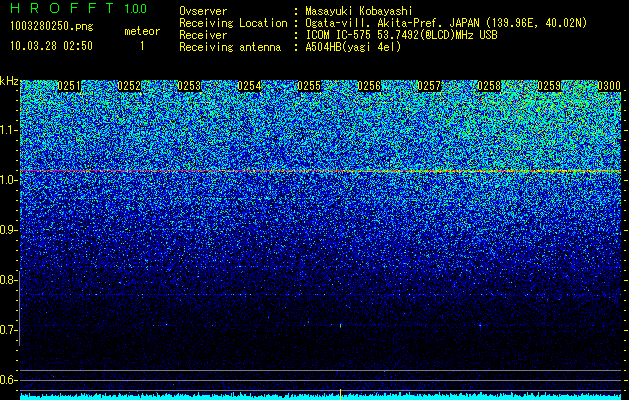Click the timestamp 10.03.28 02:50

click(x=51, y=46)
